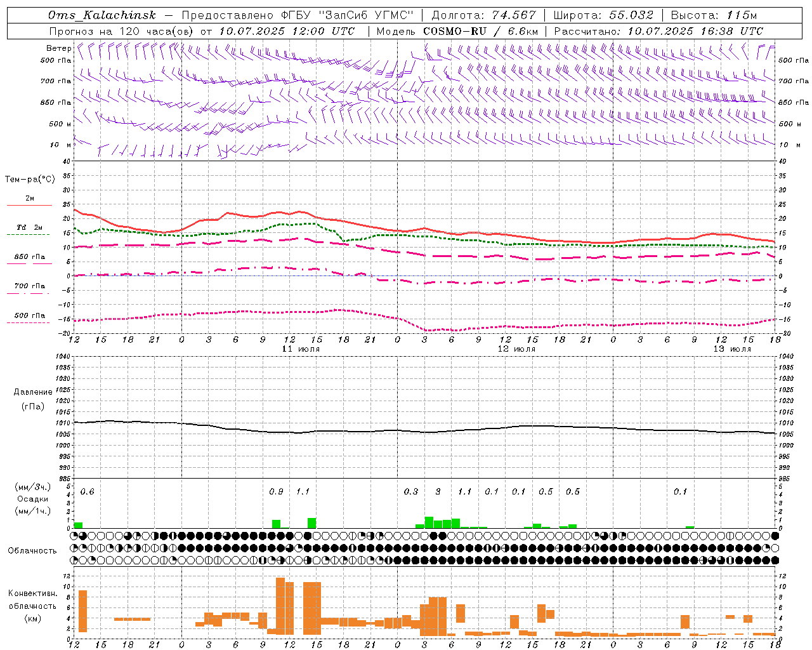Image resolution: width=812 pixels, height=650 pixels.
Task: Click the 2м temperature legend label
Action: [x=30, y=199]
